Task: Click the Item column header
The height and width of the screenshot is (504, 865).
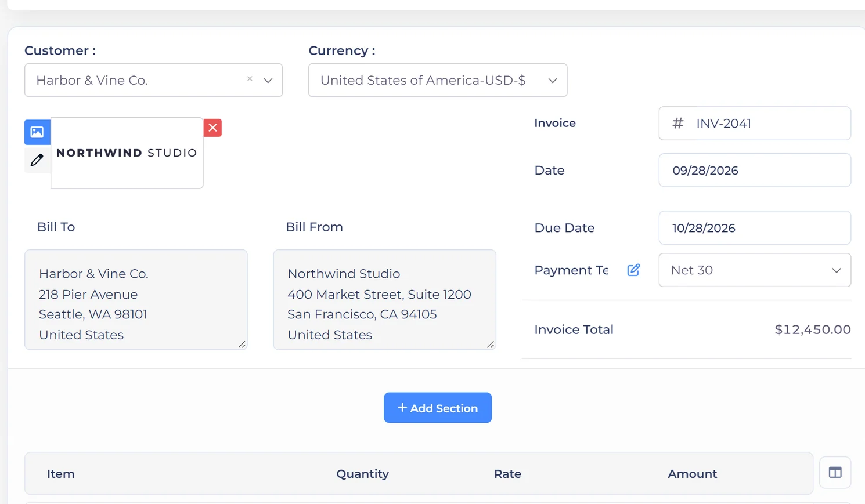Action: click(x=61, y=474)
